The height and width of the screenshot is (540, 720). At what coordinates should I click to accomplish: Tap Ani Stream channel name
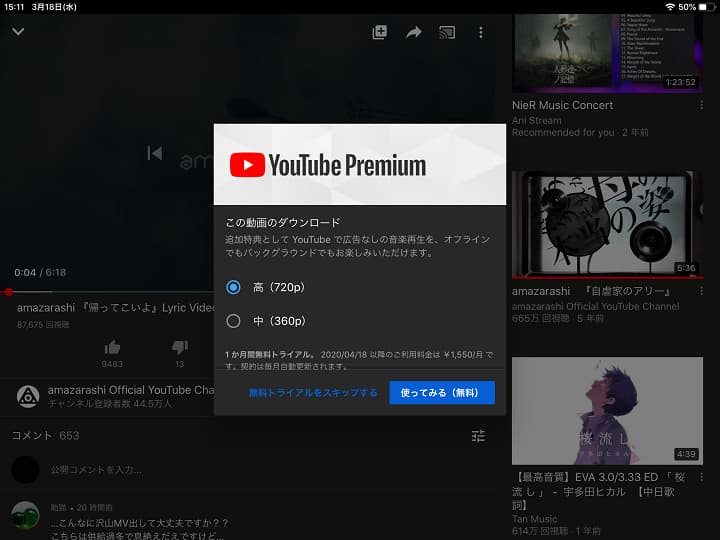tap(537, 120)
